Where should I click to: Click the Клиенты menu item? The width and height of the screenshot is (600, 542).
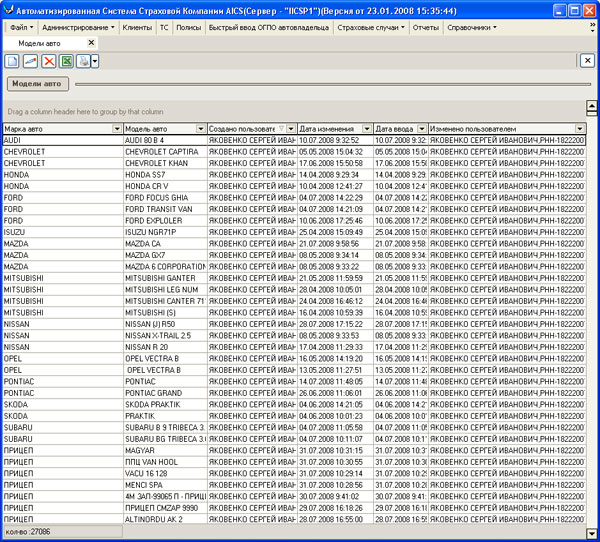point(137,27)
